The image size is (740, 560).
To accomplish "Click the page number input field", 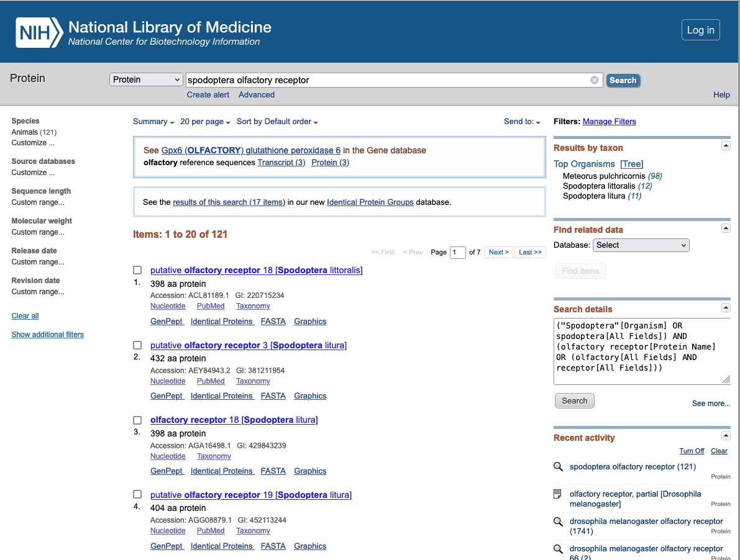I will tap(457, 252).
